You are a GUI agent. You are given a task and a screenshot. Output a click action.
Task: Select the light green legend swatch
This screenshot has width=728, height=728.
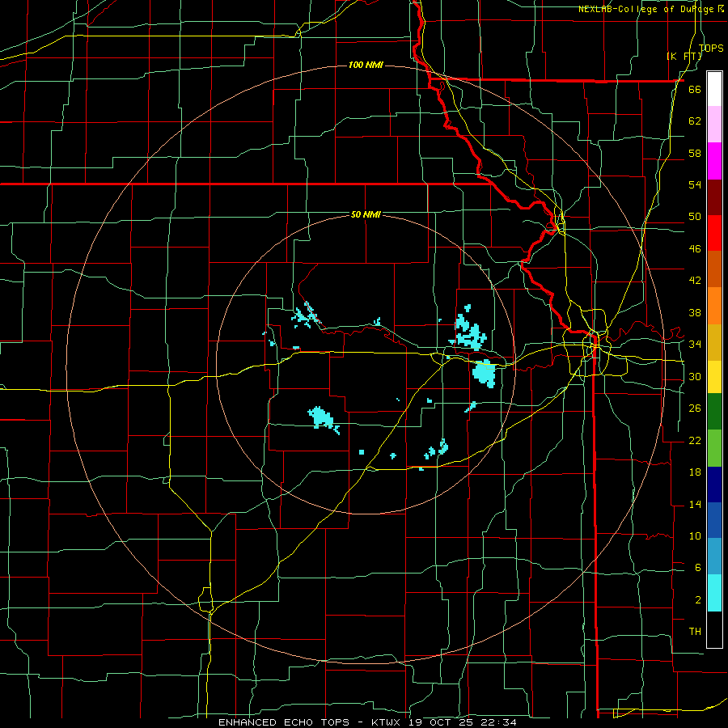[x=714, y=448]
